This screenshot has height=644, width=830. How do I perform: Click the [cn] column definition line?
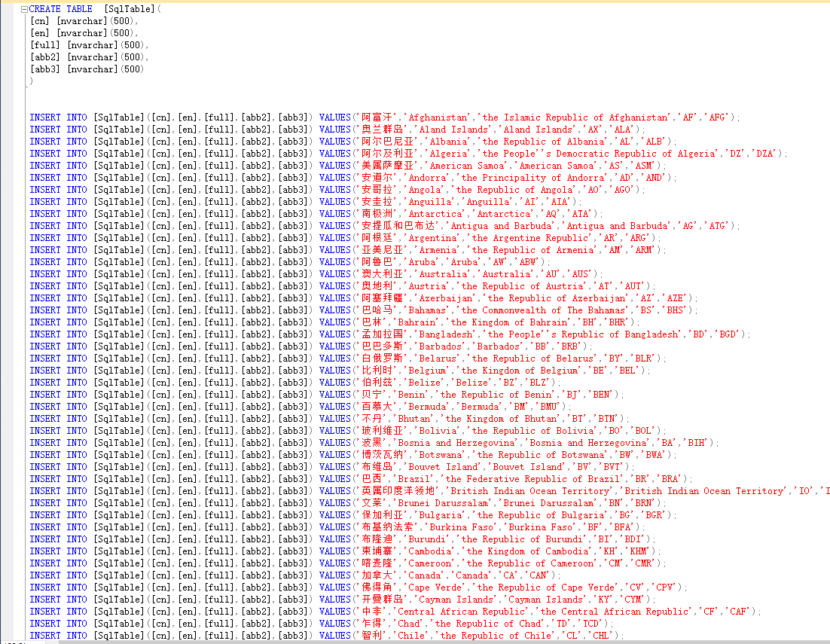tap(84, 21)
